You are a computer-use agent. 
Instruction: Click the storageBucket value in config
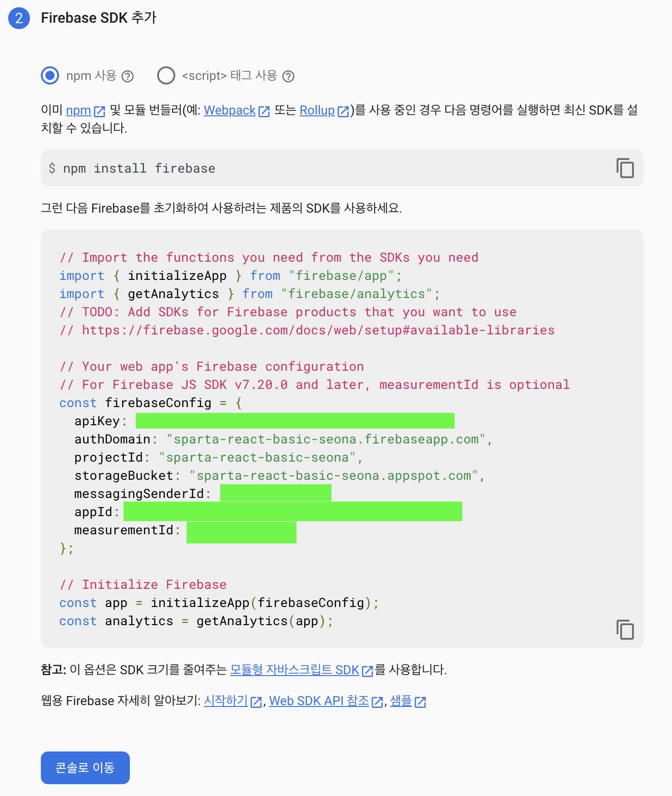coord(334,476)
